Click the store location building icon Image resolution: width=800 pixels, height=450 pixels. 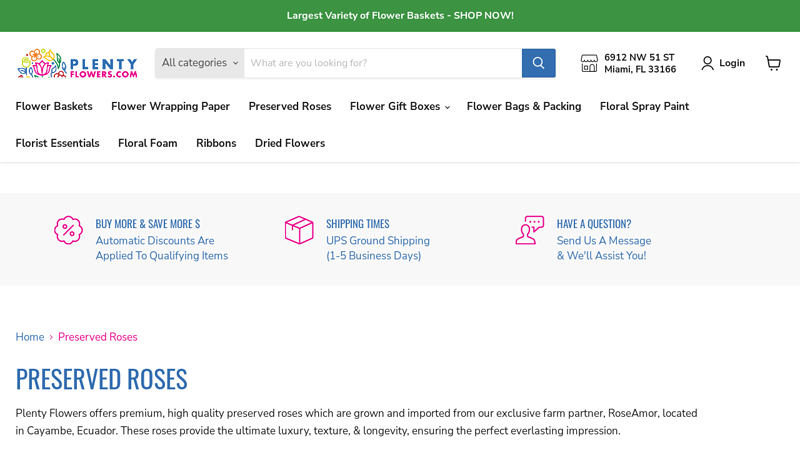[589, 63]
